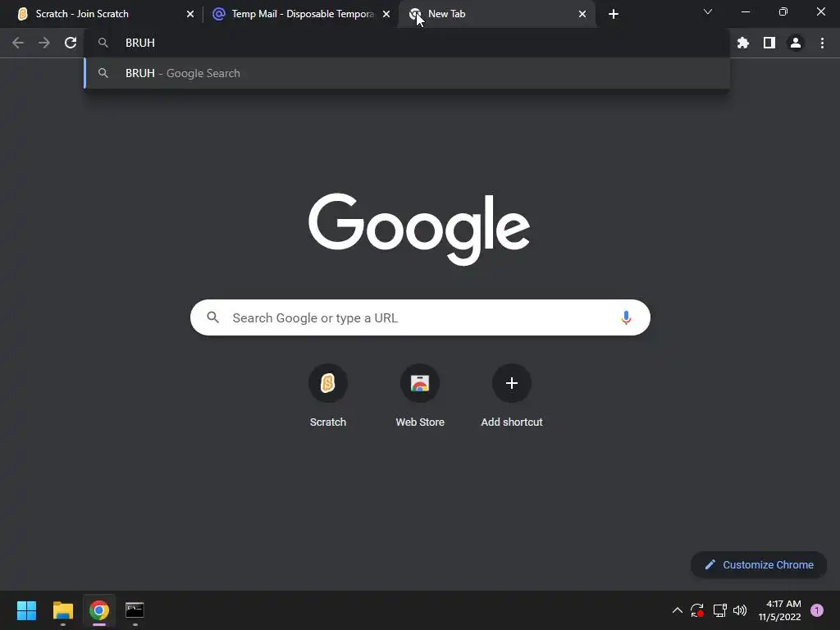Screen dimensions: 840x630
Task: Click Search Google or type a URL box
Action: pos(420,317)
